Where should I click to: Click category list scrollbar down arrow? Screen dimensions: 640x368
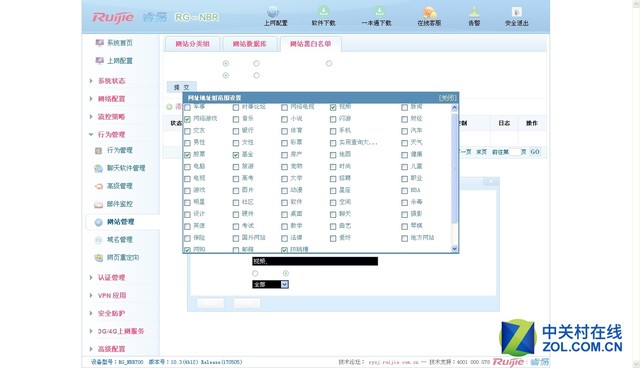[x=454, y=248]
